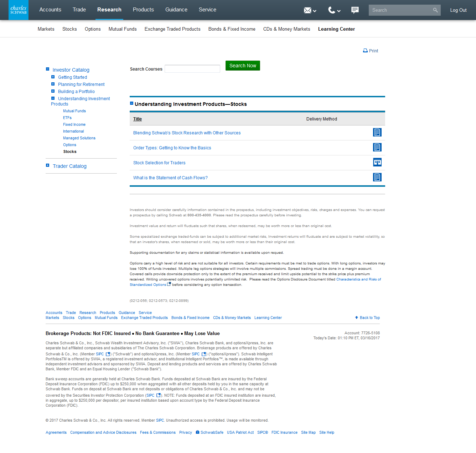This screenshot has height=453, width=476.
Task: Open the Agreements footer link
Action: pyautogui.click(x=56, y=432)
